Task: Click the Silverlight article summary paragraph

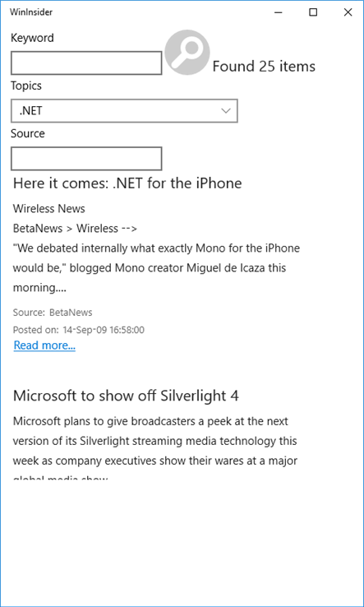Action: (155, 448)
